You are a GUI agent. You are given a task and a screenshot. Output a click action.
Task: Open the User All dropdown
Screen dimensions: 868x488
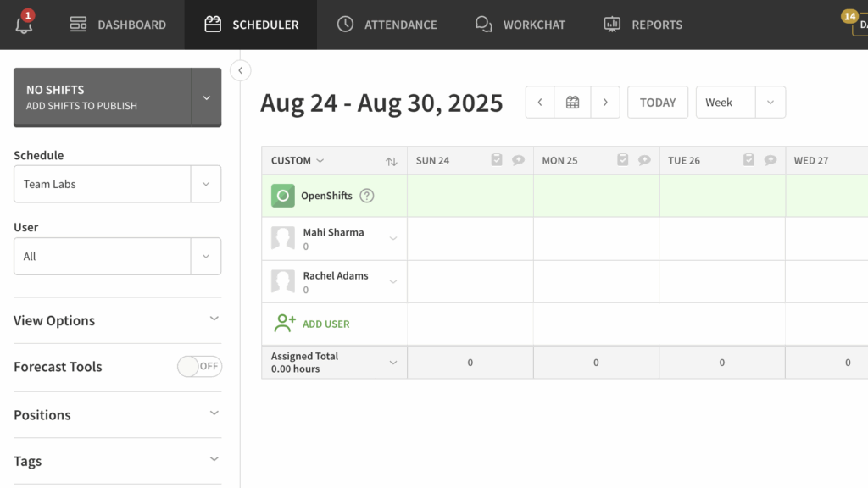tap(117, 256)
